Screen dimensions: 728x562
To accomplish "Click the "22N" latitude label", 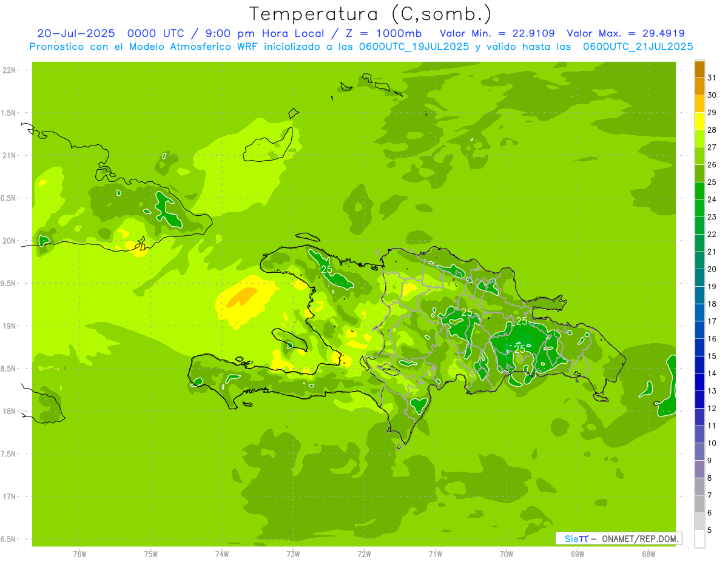I will (x=10, y=70).
